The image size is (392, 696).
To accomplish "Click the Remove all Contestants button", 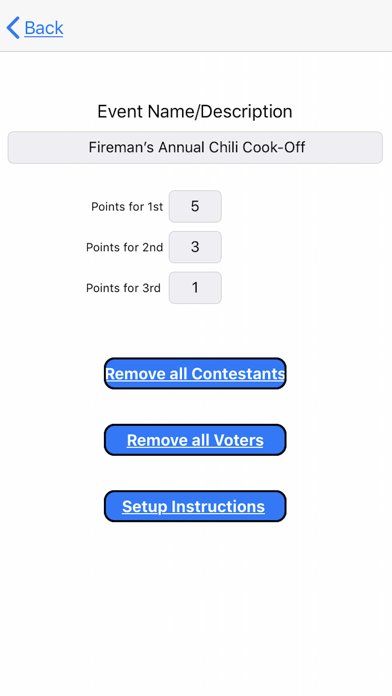I will [x=195, y=374].
